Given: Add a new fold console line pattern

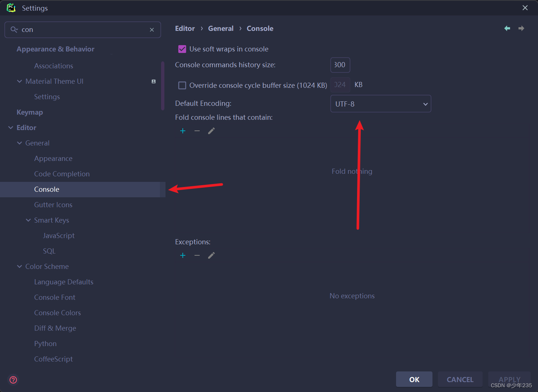Looking at the screenshot, I should (183, 131).
